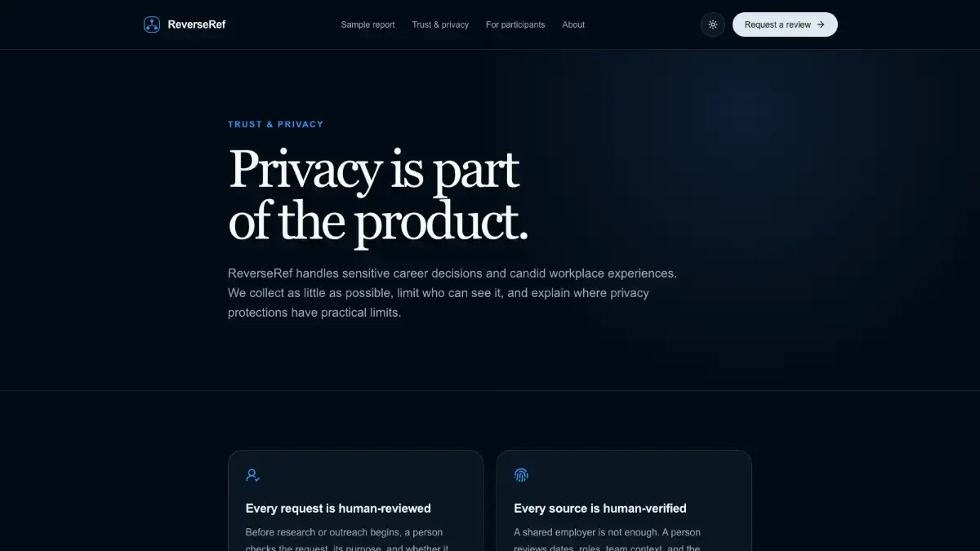Open the About page link
The height and width of the screenshot is (551, 980).
(x=573, y=24)
